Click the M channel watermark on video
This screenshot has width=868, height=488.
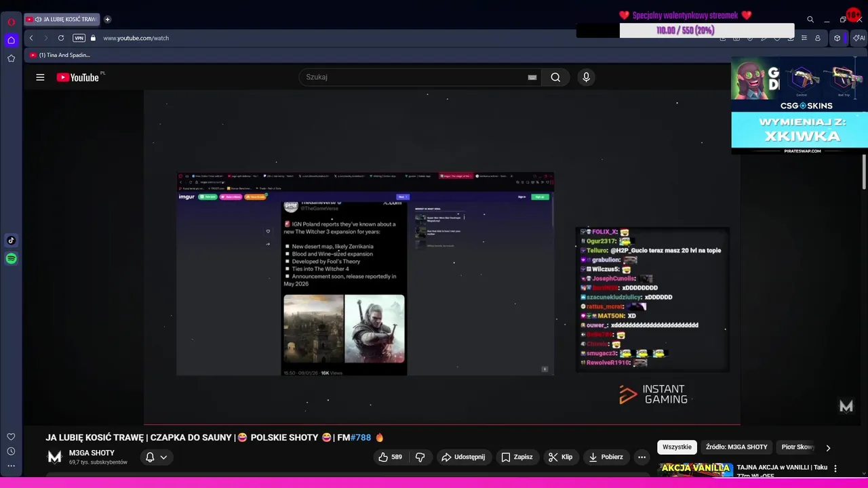click(x=846, y=406)
